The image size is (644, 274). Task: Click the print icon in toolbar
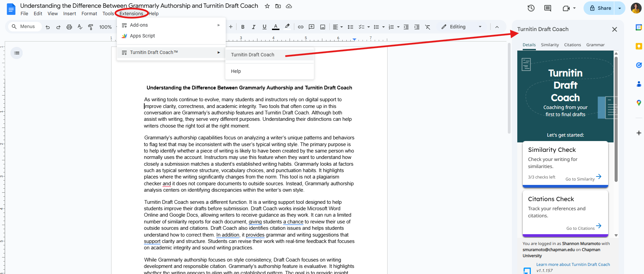[x=69, y=27]
